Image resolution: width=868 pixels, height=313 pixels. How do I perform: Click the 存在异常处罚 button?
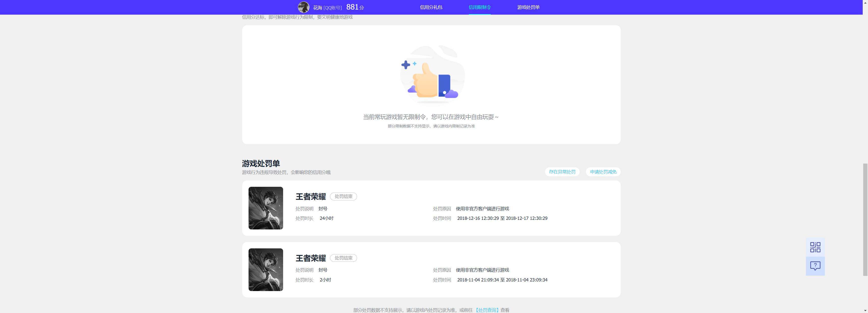(x=562, y=172)
